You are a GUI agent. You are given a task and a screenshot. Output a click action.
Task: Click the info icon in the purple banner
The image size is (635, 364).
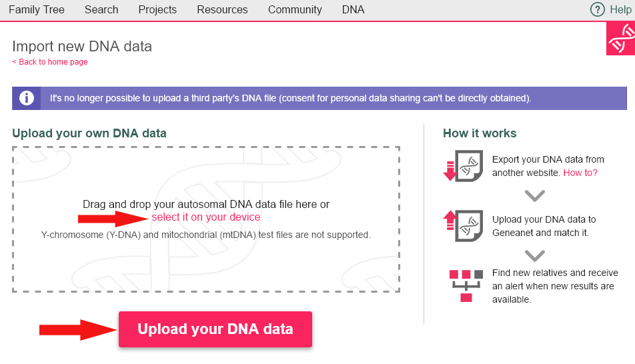coord(26,98)
